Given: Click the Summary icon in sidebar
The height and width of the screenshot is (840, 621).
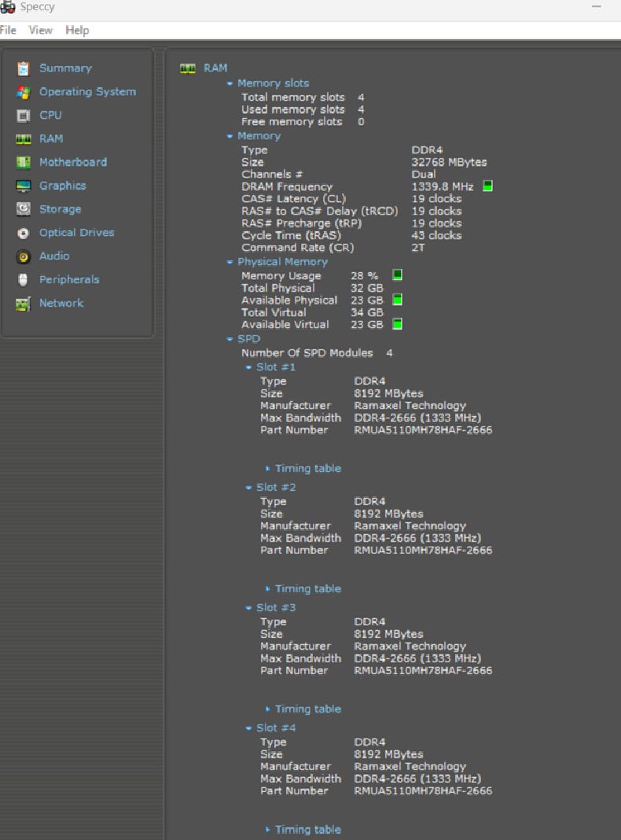Looking at the screenshot, I should (24, 68).
